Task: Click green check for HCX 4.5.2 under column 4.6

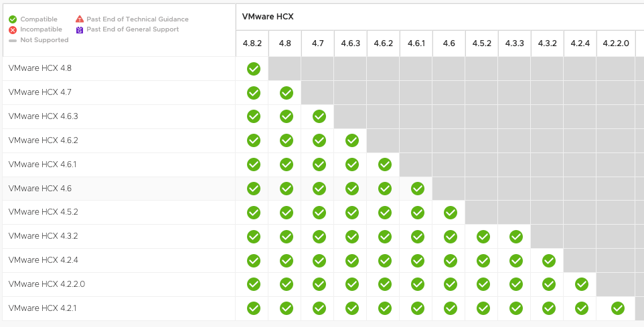Action: click(450, 213)
